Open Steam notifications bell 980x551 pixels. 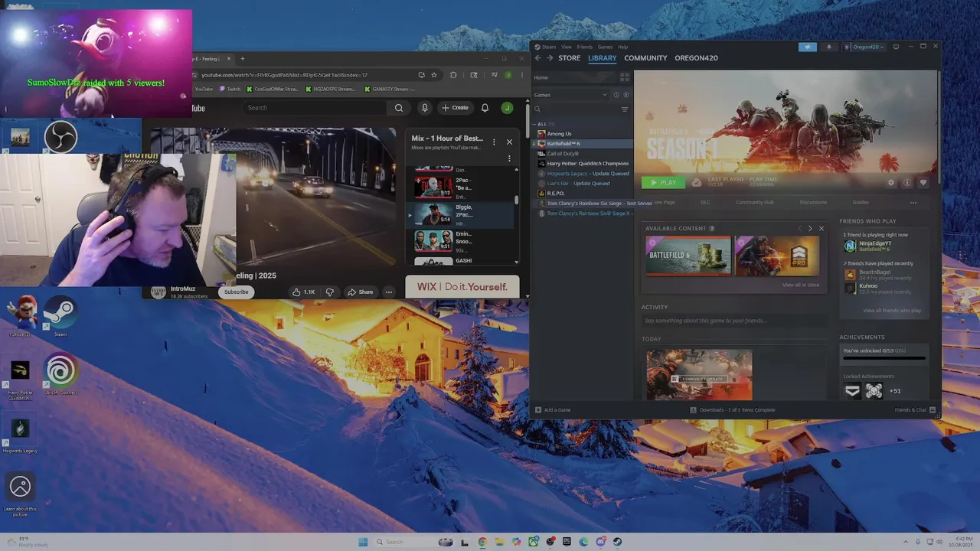(828, 47)
